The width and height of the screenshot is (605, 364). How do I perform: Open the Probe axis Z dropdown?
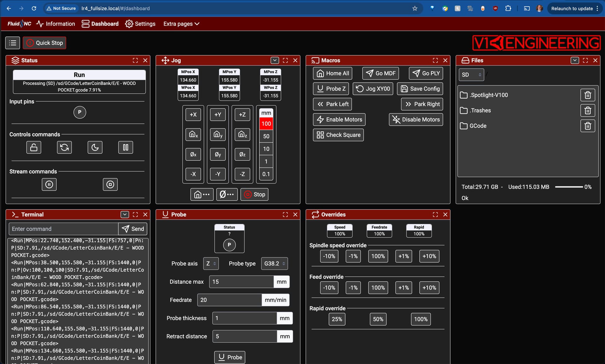coord(211,264)
